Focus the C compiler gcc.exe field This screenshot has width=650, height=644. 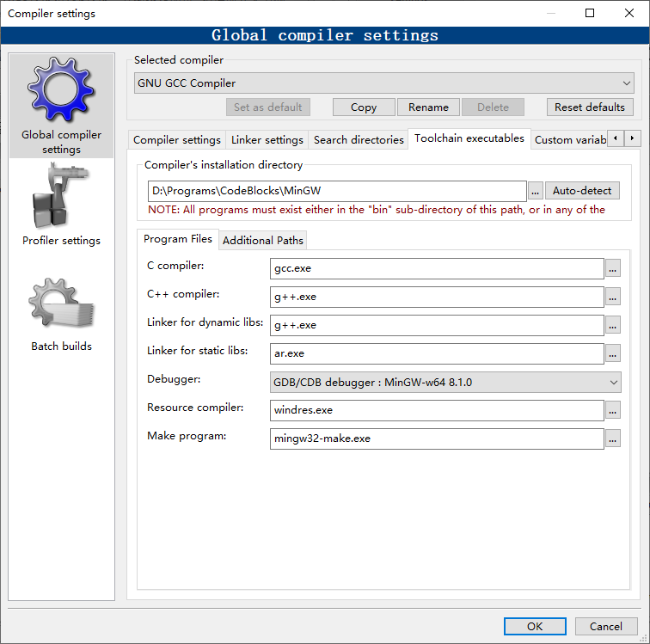pyautogui.click(x=437, y=269)
